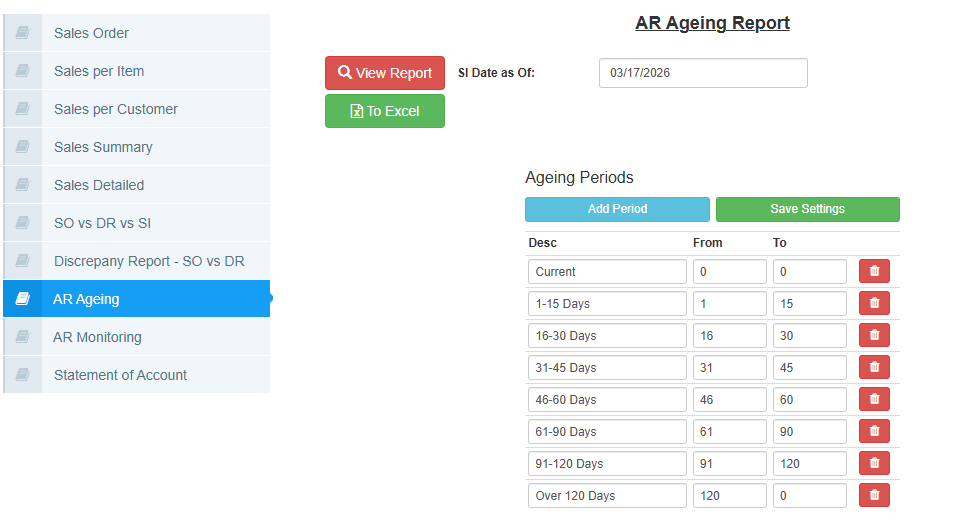Viewport: 966px width, 530px height.
Task: Remove the 61-90 Days period row
Action: [x=874, y=431]
